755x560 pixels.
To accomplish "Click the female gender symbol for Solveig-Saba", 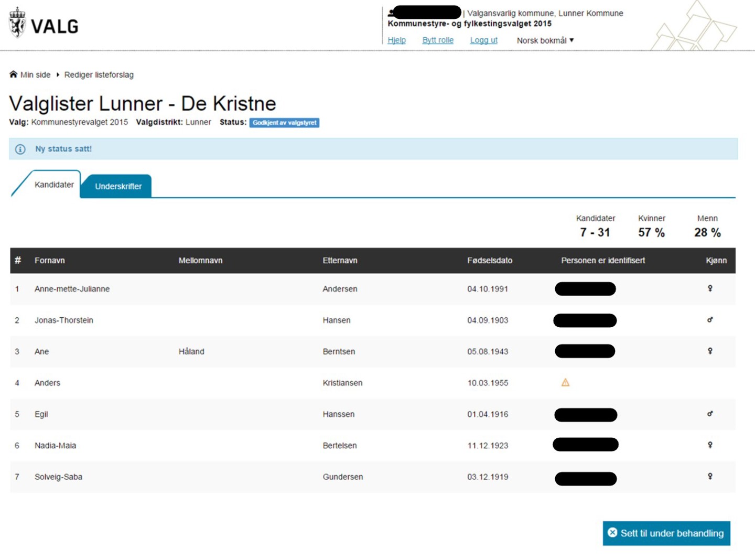I will [x=710, y=476].
